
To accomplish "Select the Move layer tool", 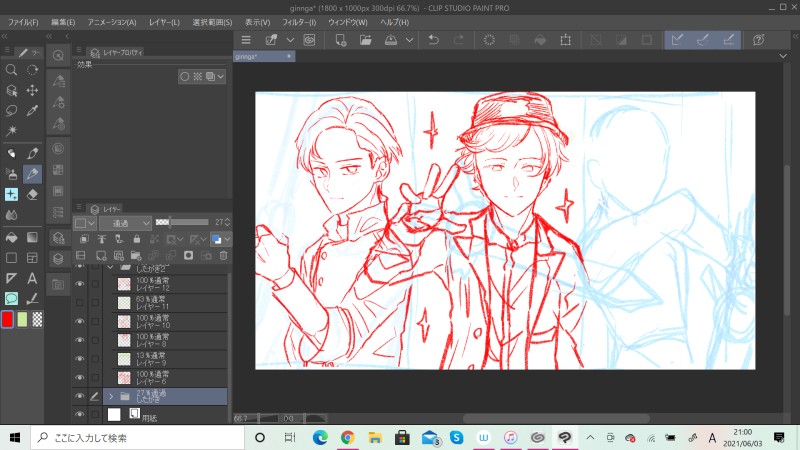I will (x=32, y=90).
